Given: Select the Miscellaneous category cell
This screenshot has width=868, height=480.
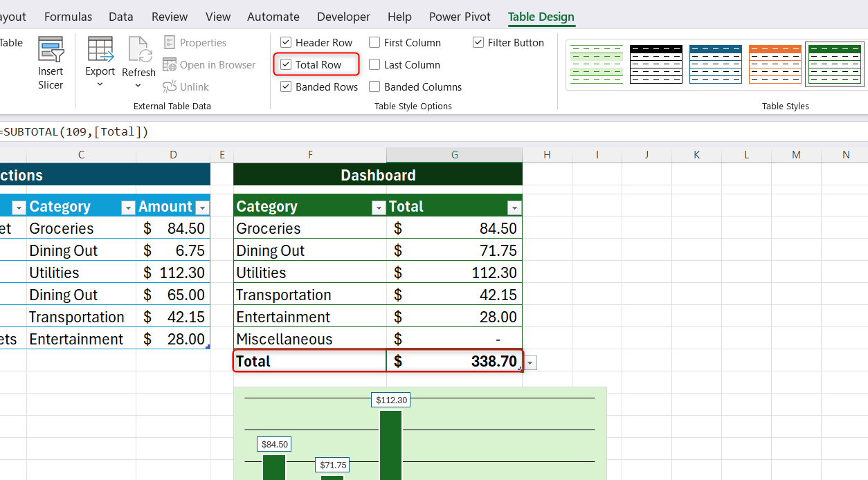Looking at the screenshot, I should [x=310, y=339].
